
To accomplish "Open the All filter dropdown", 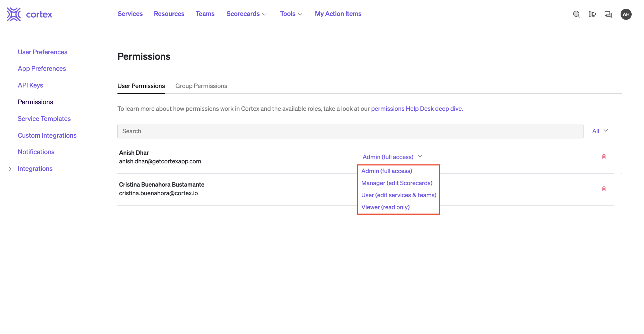I will coord(600,131).
